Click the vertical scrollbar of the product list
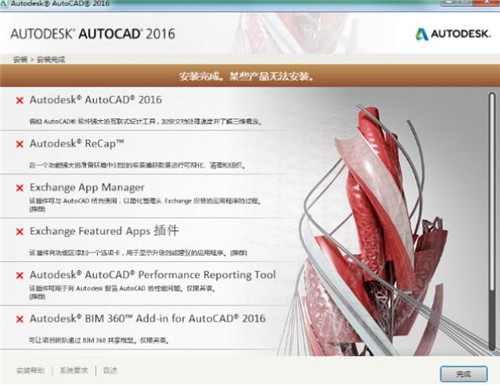The height and width of the screenshot is (386, 500). coord(492,221)
